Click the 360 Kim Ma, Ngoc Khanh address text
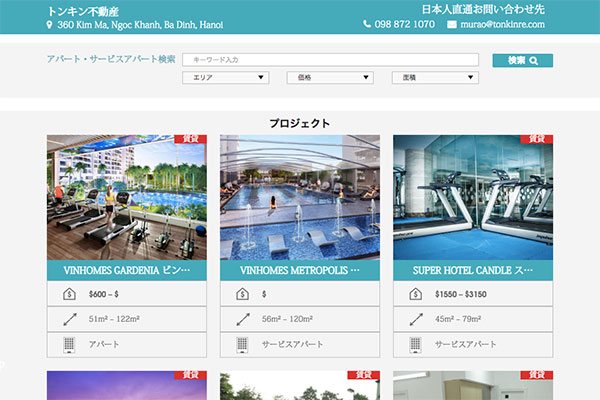 click(x=140, y=25)
